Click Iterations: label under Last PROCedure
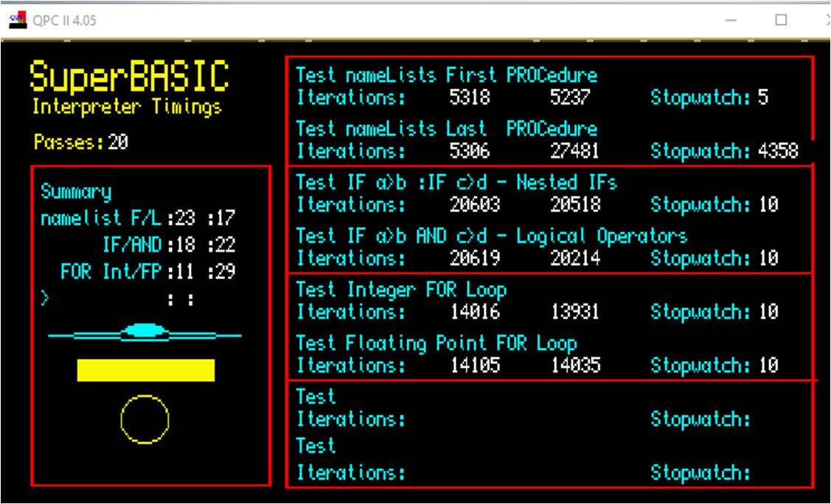The image size is (831, 504). tap(351, 151)
